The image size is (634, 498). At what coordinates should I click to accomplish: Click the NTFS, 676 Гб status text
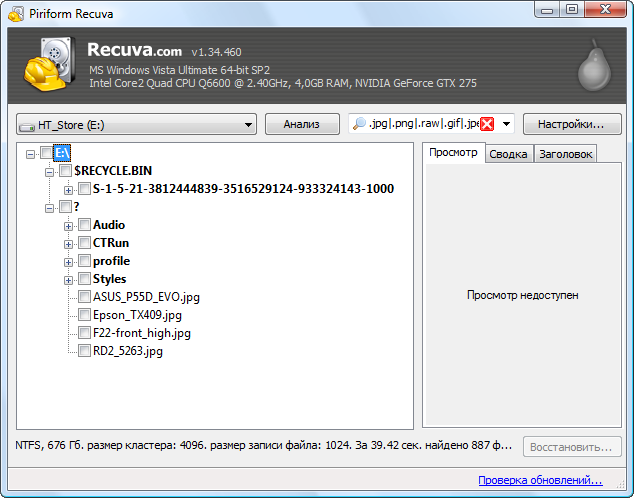(264, 445)
